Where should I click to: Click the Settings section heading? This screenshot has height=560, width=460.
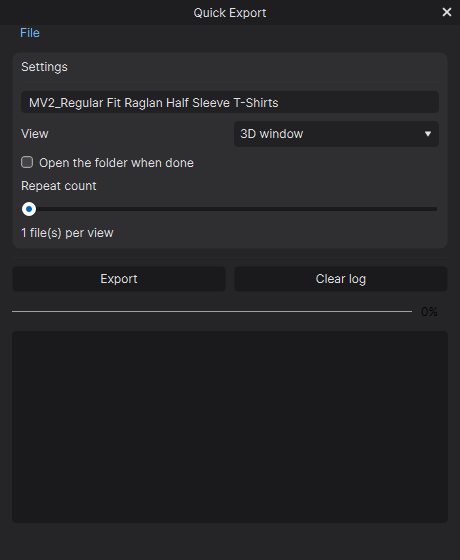click(x=44, y=67)
